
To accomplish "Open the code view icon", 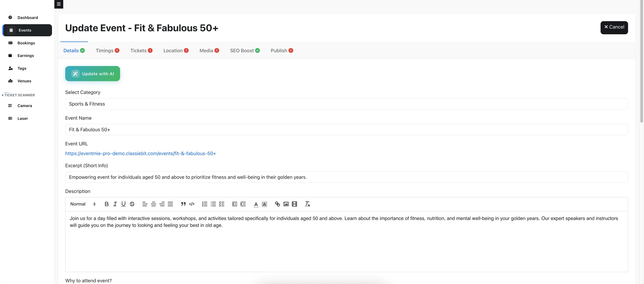I will tap(192, 204).
